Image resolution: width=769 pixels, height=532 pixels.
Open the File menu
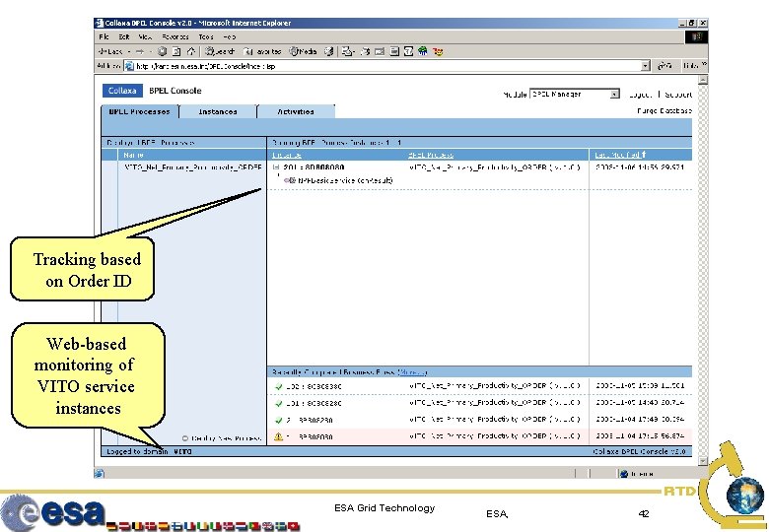pos(104,36)
